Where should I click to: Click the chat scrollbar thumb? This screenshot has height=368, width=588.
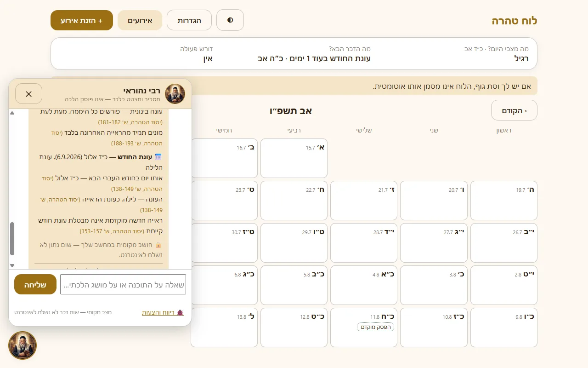(12, 239)
